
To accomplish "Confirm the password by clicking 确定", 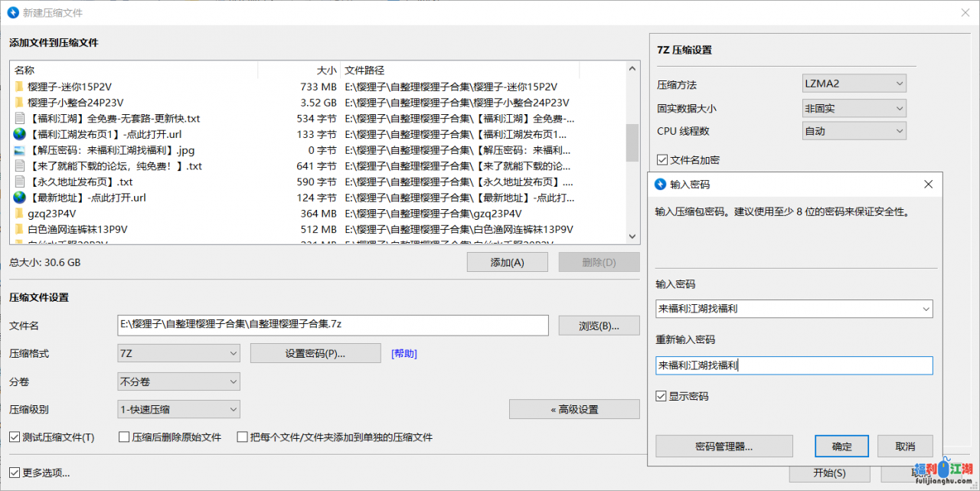I will coord(841,446).
